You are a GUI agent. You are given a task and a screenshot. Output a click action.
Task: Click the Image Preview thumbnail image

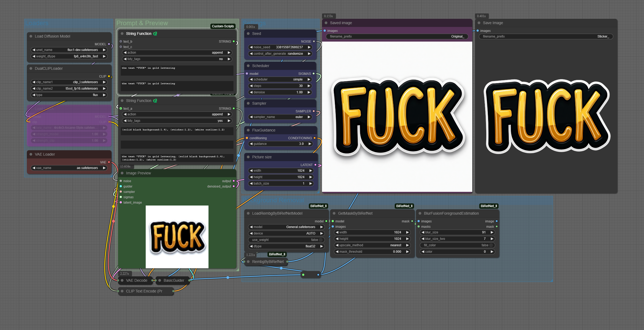pos(177,237)
